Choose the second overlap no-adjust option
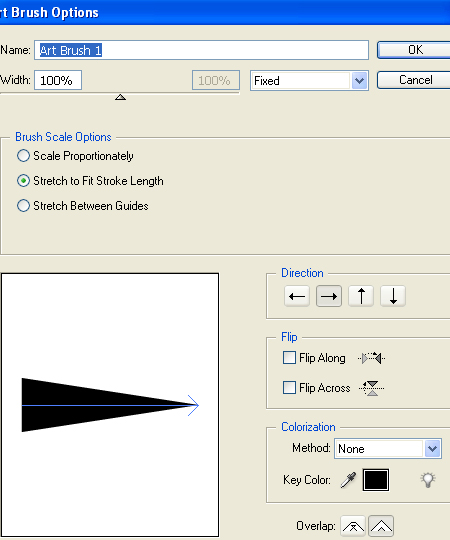Viewport: 450px width, 540px height. 381,526
